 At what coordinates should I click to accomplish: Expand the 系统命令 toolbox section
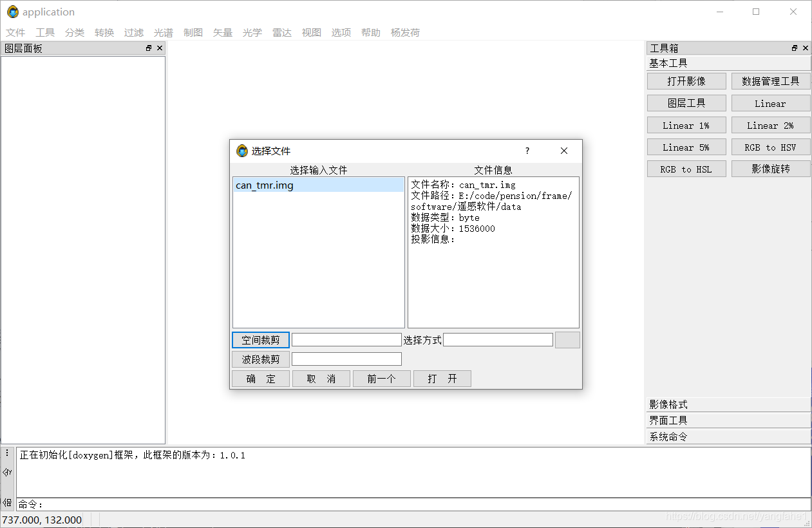728,437
